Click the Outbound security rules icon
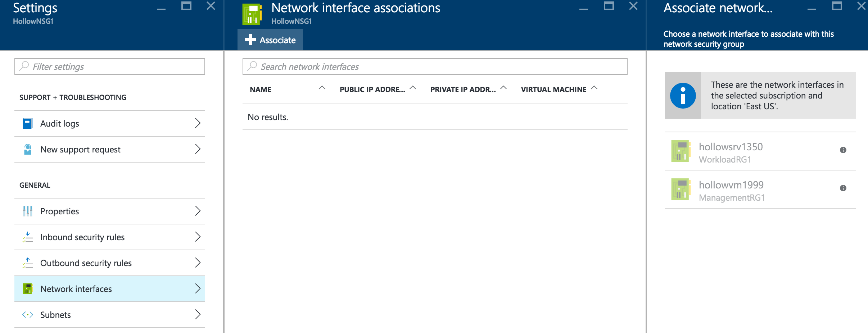868x333 pixels. [x=27, y=263]
